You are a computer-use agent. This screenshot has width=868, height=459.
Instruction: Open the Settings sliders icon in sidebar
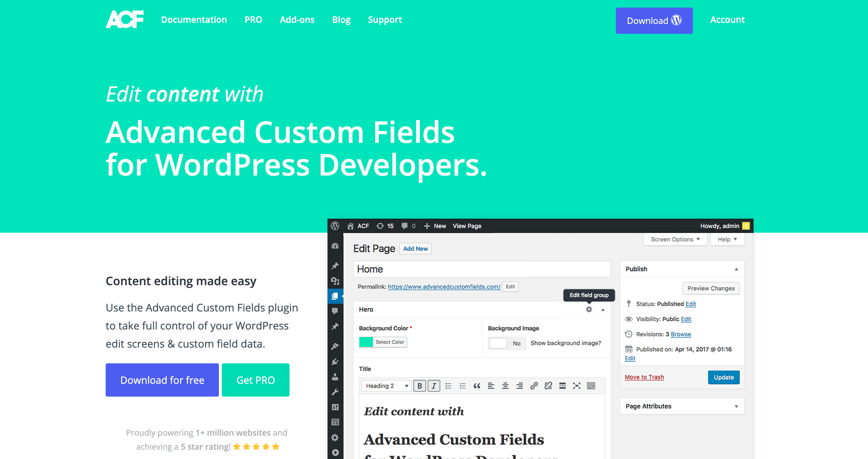(335, 407)
